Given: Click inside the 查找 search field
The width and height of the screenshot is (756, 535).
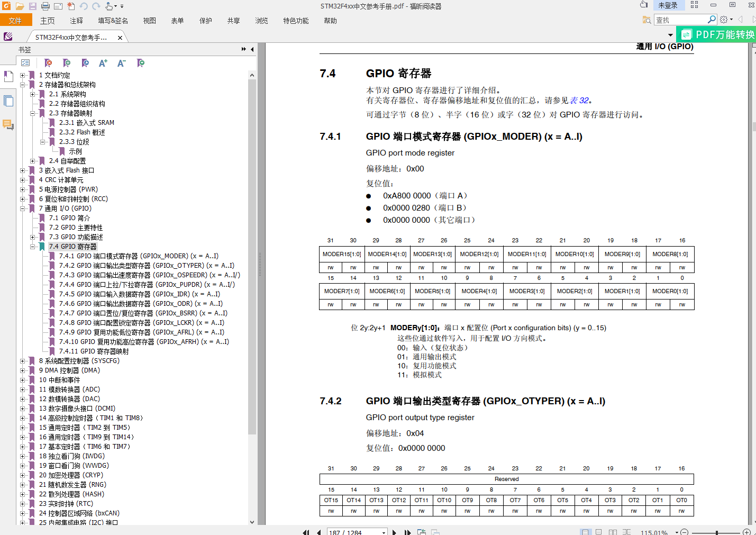Looking at the screenshot, I should [x=680, y=20].
